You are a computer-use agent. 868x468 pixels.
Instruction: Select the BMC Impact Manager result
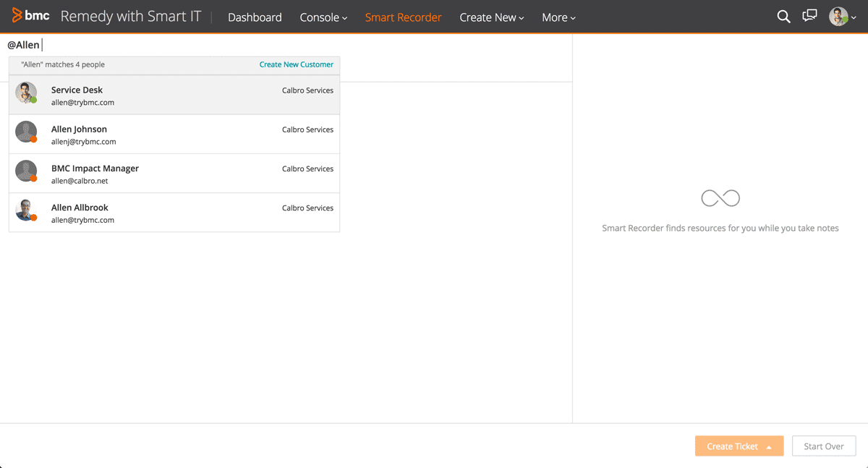[174, 174]
